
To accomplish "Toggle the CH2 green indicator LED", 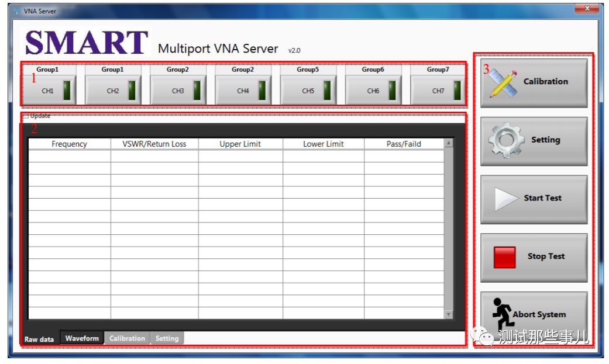I will (132, 91).
